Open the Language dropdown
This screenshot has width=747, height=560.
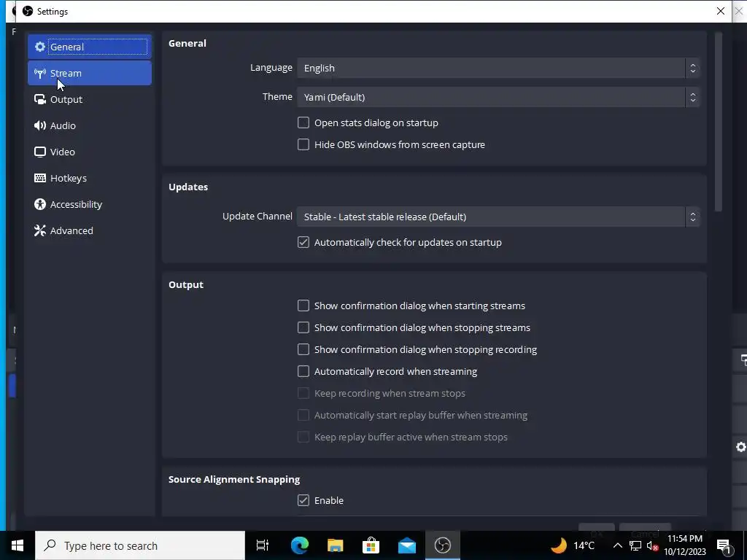coord(498,68)
